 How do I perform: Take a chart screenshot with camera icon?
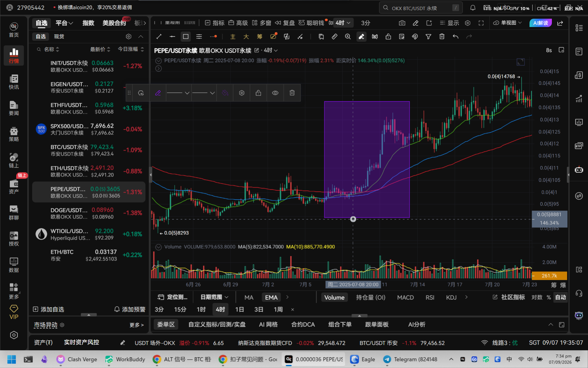tap(402, 23)
